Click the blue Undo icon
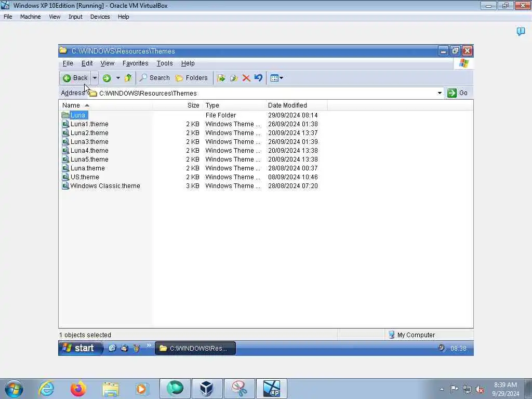 point(258,78)
